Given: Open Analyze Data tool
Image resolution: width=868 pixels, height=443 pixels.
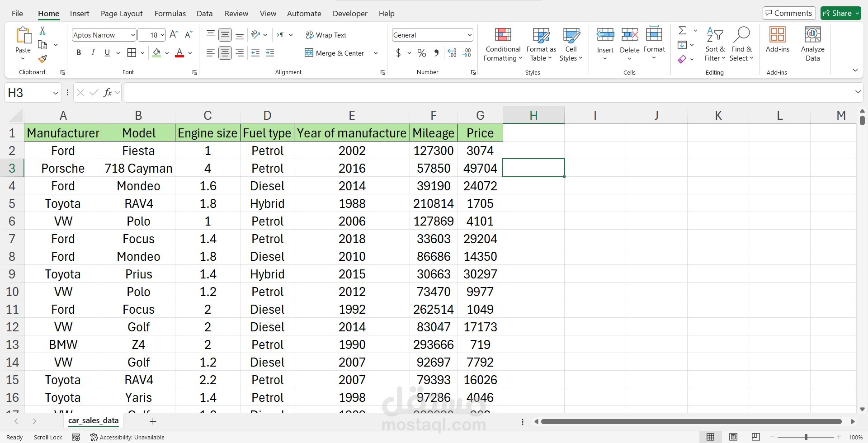Looking at the screenshot, I should [813, 44].
